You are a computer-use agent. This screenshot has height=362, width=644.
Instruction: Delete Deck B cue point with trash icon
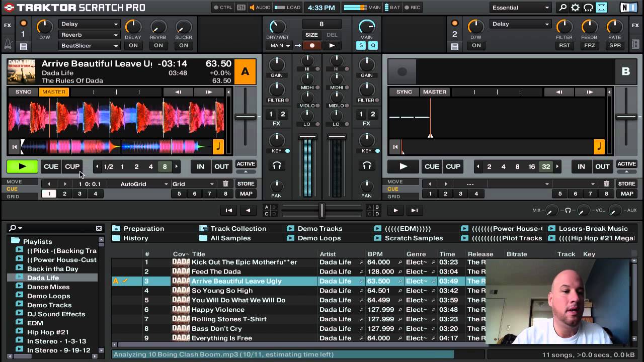click(x=606, y=184)
